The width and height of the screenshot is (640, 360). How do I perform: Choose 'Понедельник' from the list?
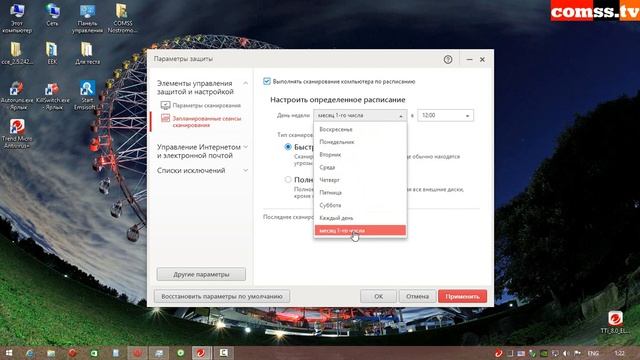[360, 142]
